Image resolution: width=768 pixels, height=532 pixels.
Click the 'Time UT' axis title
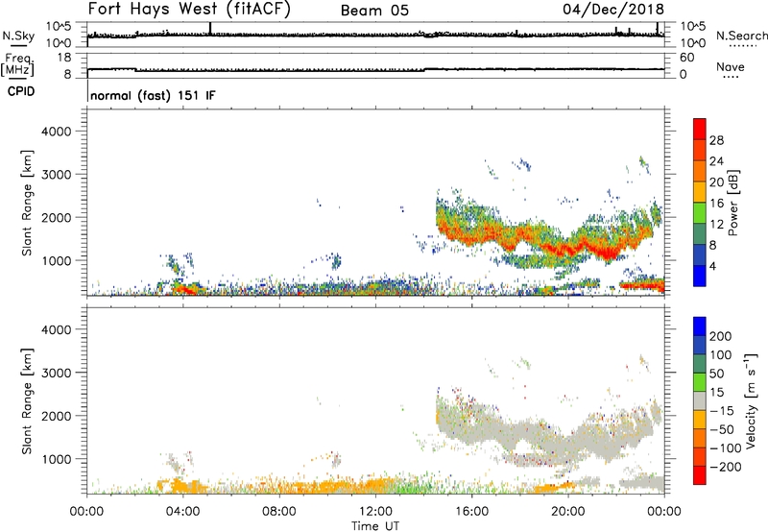click(375, 526)
